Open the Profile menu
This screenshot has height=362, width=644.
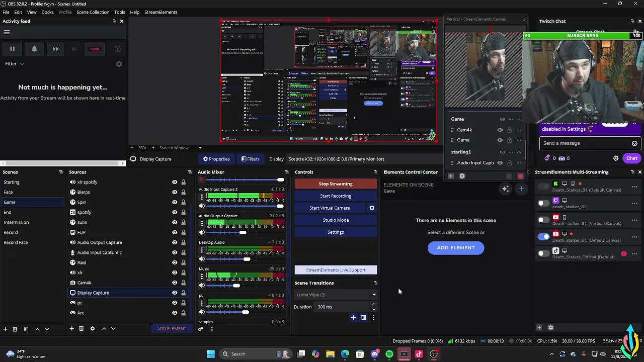(x=65, y=12)
